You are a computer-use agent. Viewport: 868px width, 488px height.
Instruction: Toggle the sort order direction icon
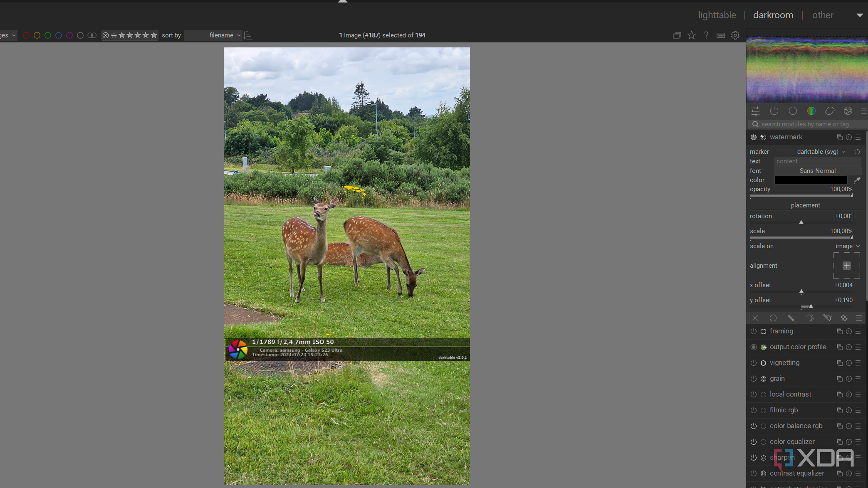pyautogui.click(x=248, y=35)
